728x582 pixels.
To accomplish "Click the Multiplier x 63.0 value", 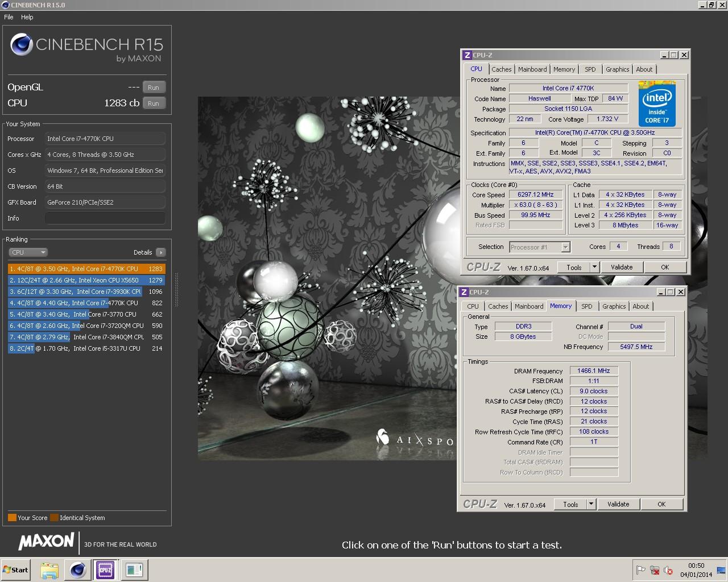I will [x=536, y=205].
